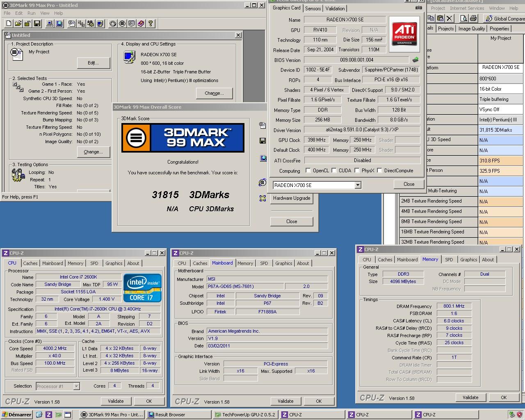Enable the OpenCL checkbox in GPU-Z
This screenshot has width=525, height=420.
coord(308,171)
